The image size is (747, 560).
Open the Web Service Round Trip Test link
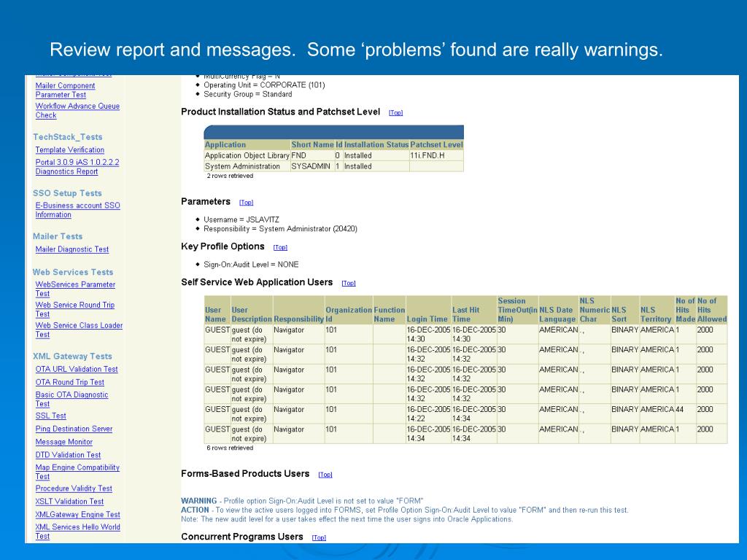[x=75, y=309]
